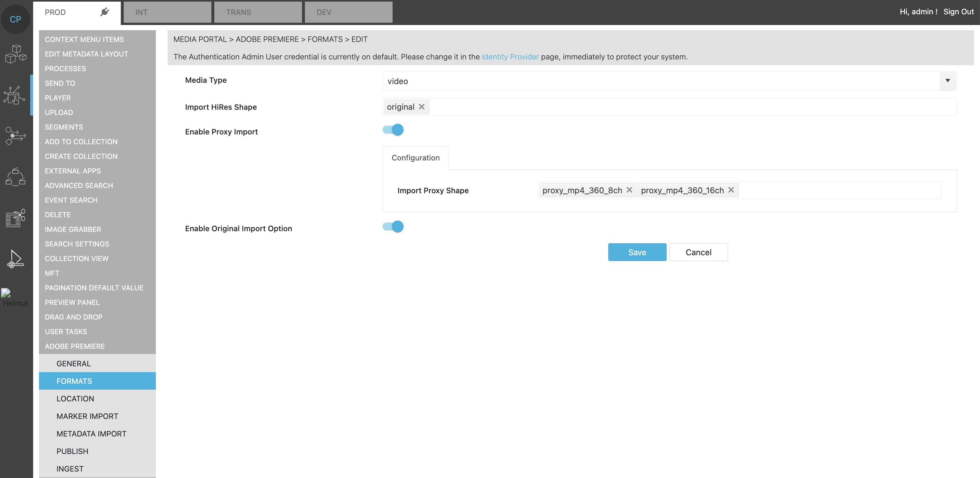Select the filmstrip with scissors icon

click(x=15, y=218)
